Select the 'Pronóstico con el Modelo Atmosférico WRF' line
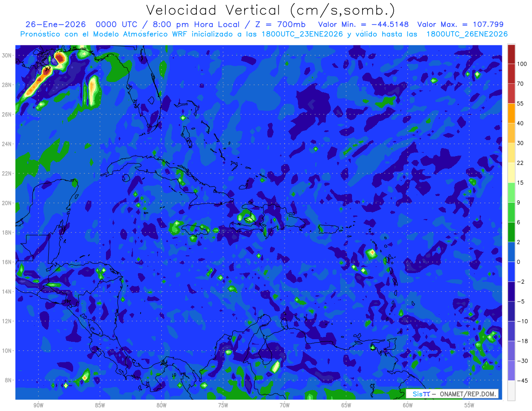The image size is (532, 411). (264, 34)
